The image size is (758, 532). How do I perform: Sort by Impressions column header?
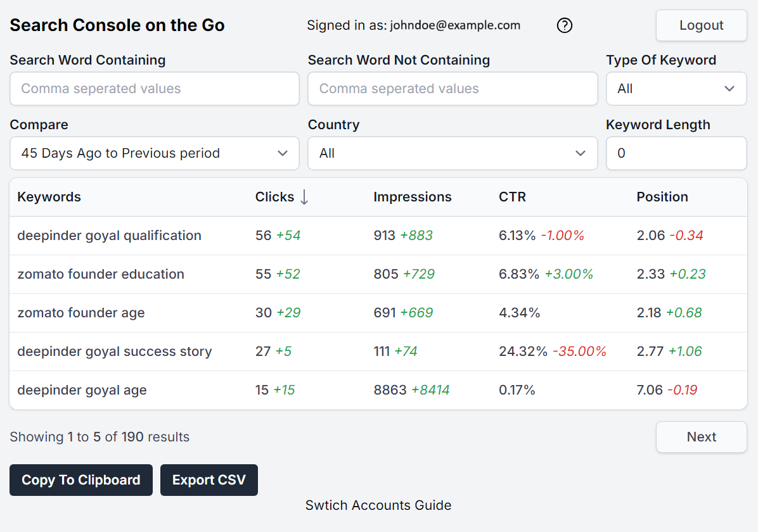tap(412, 197)
